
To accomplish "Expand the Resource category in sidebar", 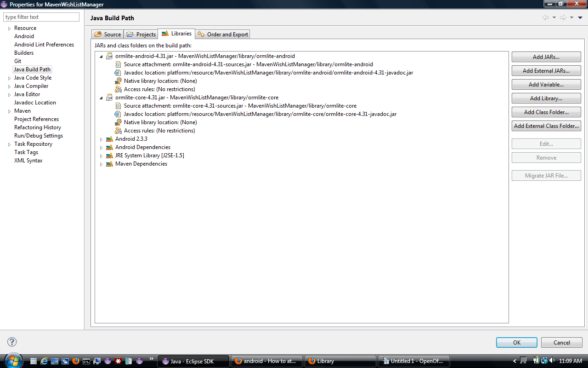I will tap(9, 28).
